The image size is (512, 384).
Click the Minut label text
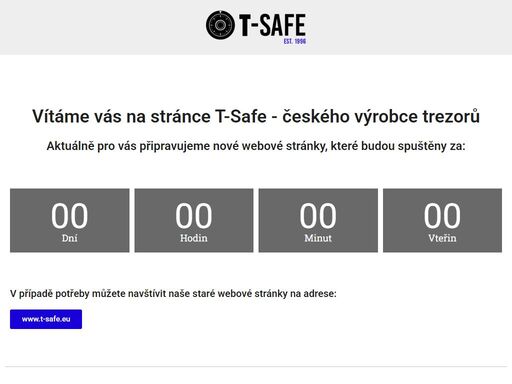(318, 238)
